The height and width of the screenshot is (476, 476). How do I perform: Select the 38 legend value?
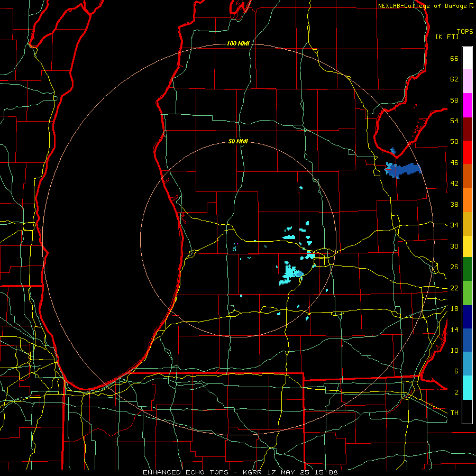click(x=454, y=204)
